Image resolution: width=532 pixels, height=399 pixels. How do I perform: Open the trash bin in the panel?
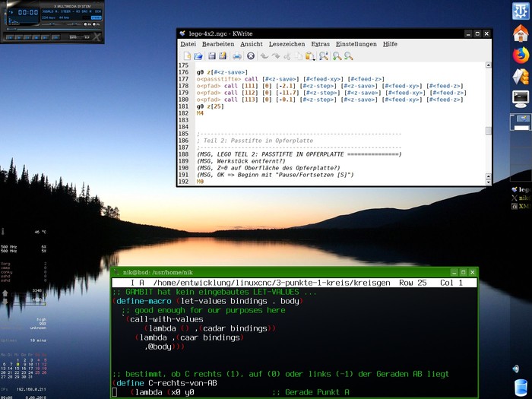click(521, 388)
